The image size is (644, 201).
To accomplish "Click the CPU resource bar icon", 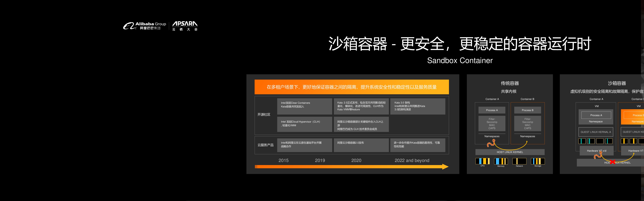I will tap(483, 161).
